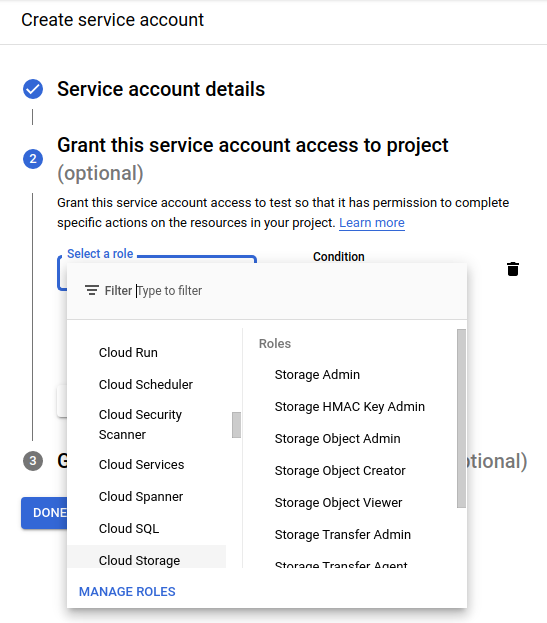Screen dimensions: 547x623
Task: Click Grant this service account access heading
Action: point(253,145)
